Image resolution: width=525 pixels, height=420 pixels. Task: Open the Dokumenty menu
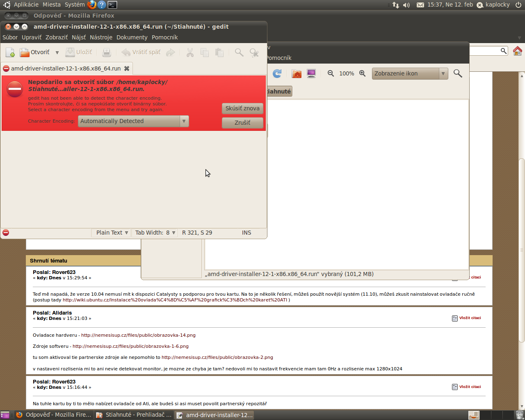(132, 37)
